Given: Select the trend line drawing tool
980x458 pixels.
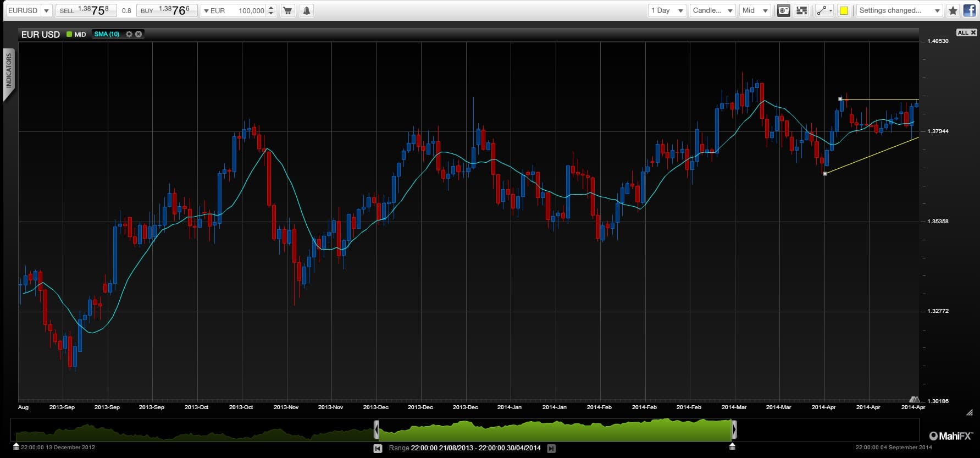Looking at the screenshot, I should click(x=821, y=10).
